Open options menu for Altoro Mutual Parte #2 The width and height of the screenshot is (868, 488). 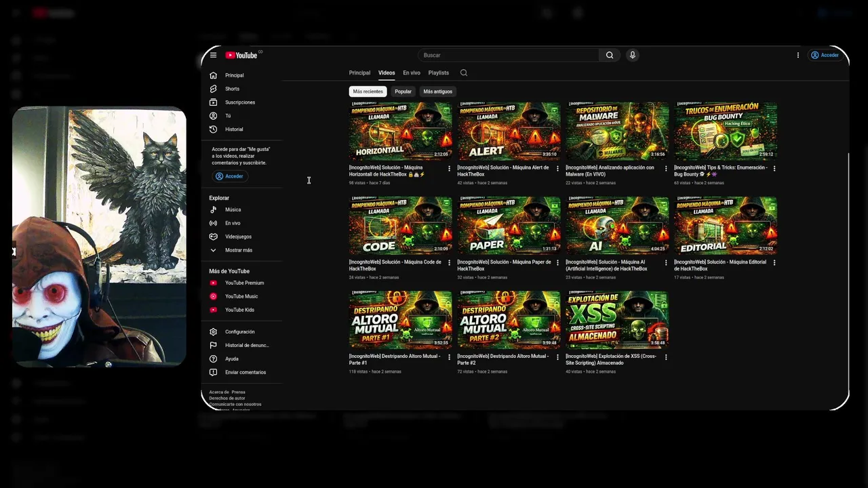[x=557, y=357]
